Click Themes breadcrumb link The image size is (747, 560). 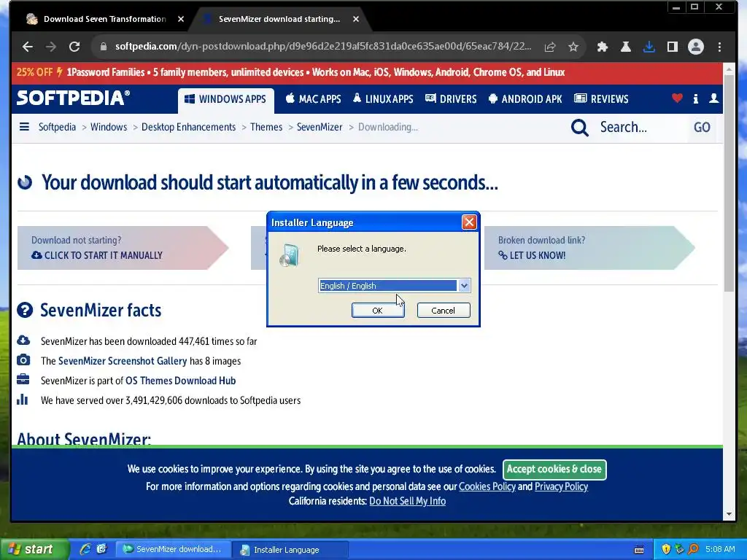[x=266, y=127]
